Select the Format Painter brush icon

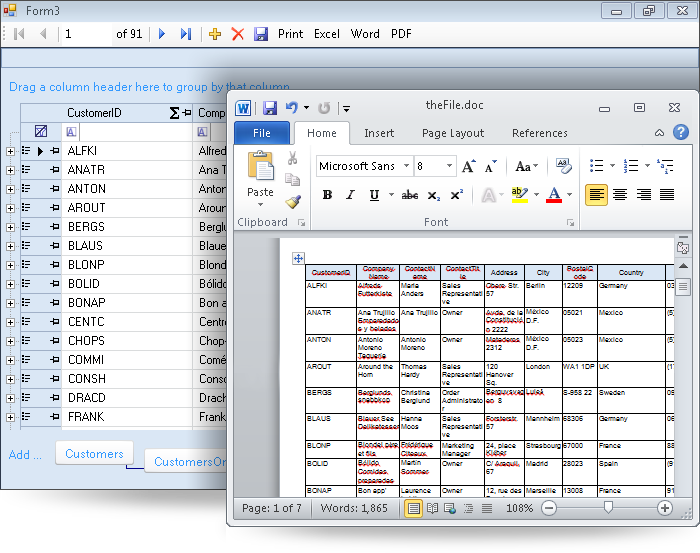point(292,202)
